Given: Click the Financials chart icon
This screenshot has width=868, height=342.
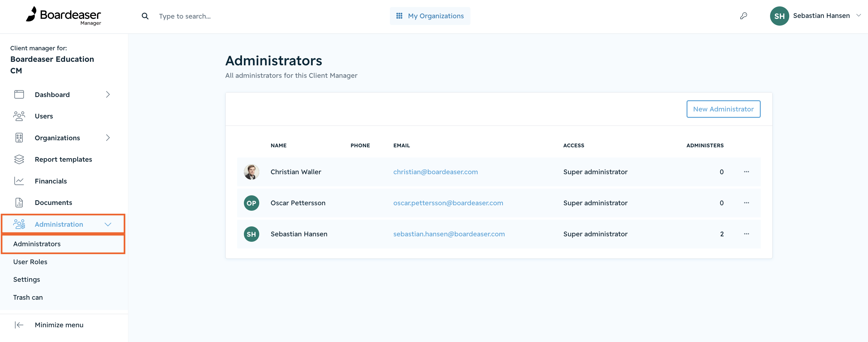Looking at the screenshot, I should 19,181.
